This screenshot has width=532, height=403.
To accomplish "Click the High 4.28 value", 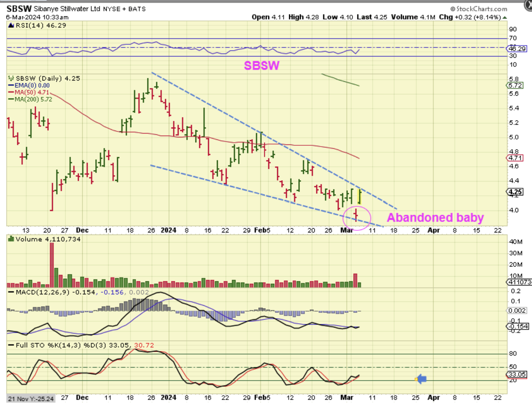I will coord(304,17).
